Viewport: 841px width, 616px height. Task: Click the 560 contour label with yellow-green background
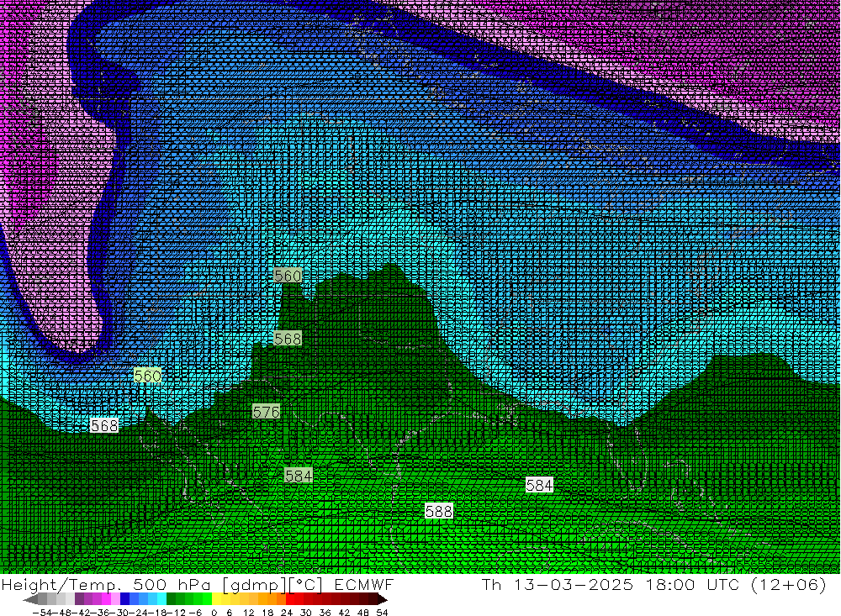click(x=147, y=376)
